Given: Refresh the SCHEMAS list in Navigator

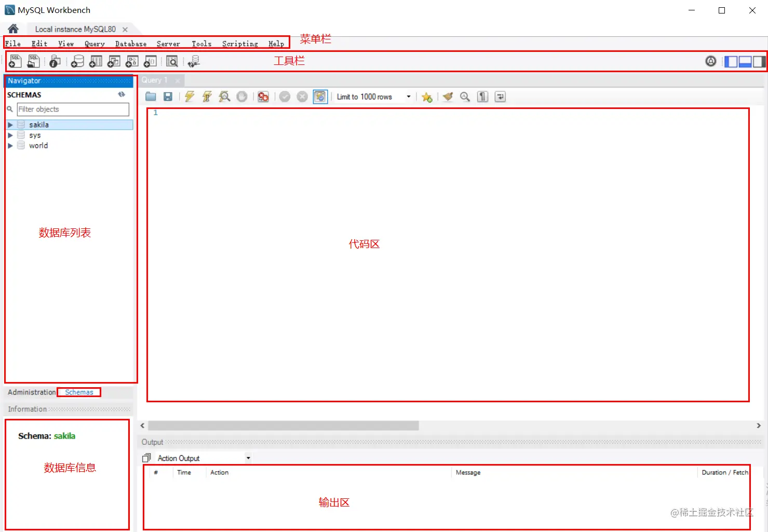Looking at the screenshot, I should (122, 94).
